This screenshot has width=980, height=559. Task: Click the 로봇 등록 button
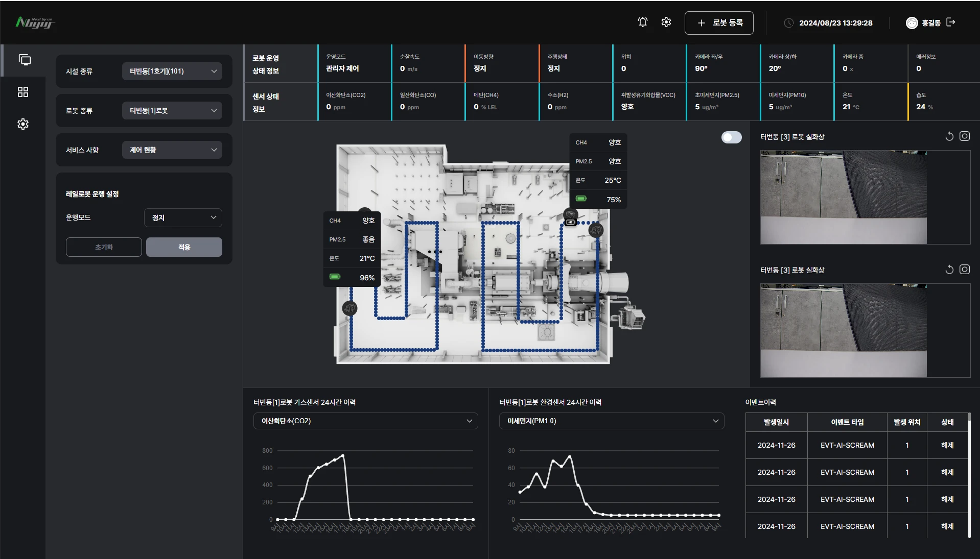(x=718, y=23)
